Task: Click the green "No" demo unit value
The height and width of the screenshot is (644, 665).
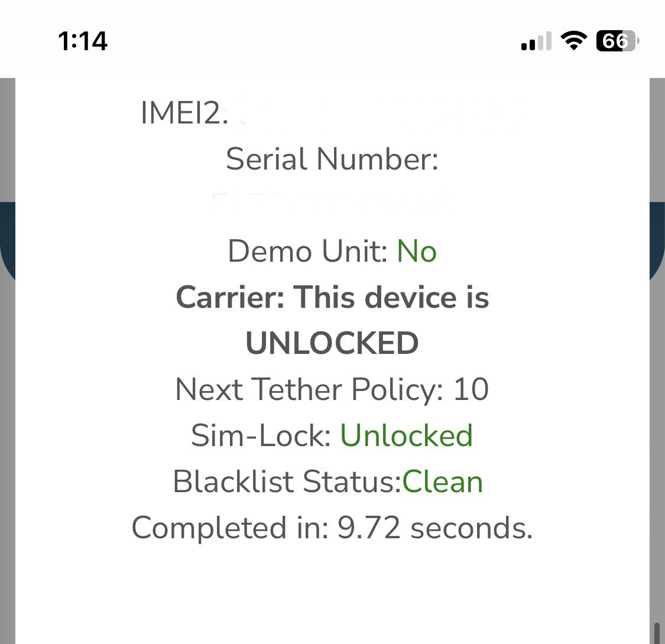Action: (417, 251)
